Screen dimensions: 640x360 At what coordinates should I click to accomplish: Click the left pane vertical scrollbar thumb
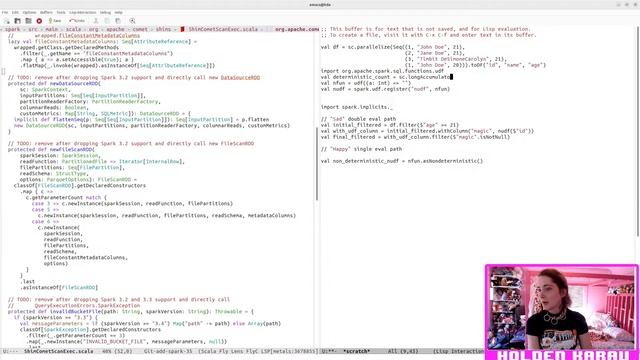click(x=317, y=164)
